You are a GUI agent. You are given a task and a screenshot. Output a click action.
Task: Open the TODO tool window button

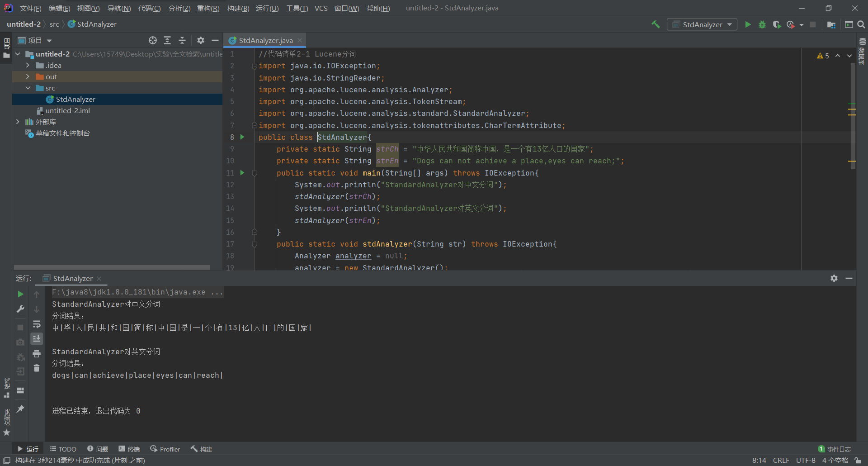point(63,449)
